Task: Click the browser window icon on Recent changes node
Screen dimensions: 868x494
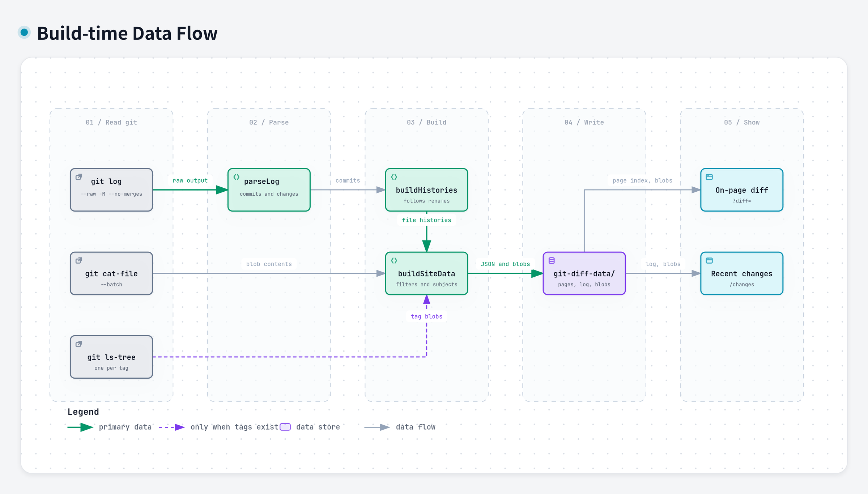Action: [709, 260]
